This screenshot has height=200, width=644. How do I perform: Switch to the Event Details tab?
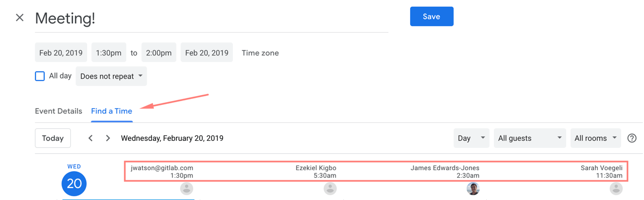58,111
